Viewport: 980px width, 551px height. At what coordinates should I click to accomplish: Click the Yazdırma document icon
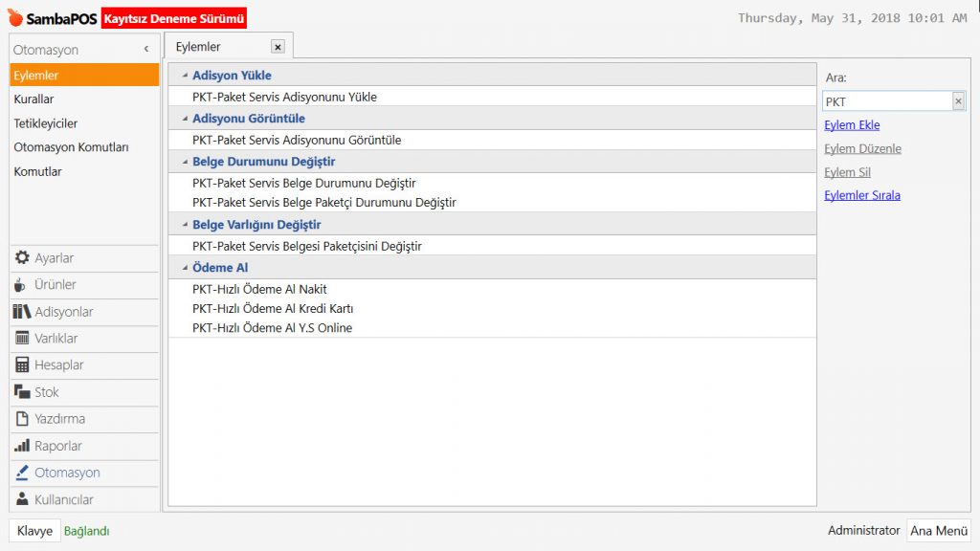22,419
